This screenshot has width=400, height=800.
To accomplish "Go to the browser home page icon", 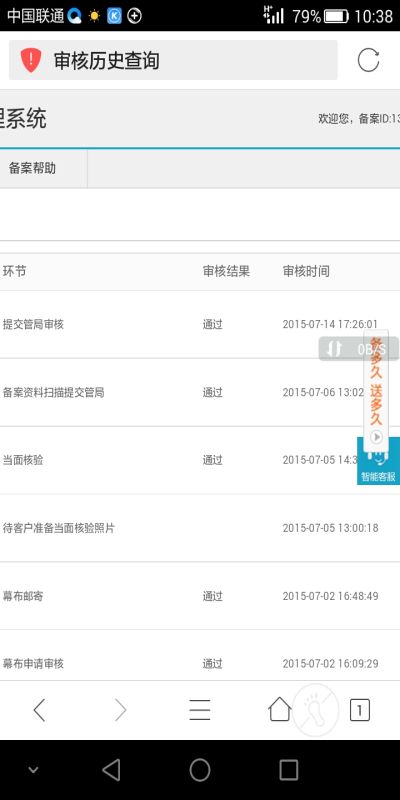I will (x=280, y=709).
